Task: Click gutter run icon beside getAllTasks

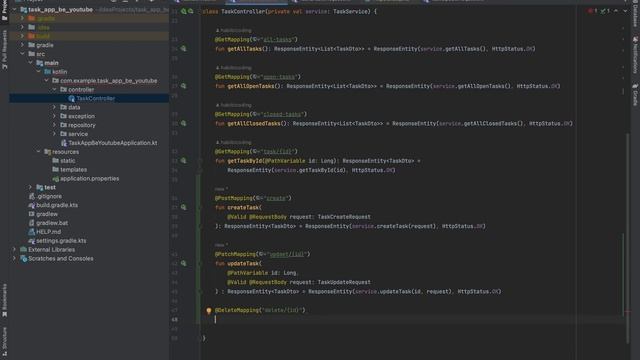Action: pos(184,49)
